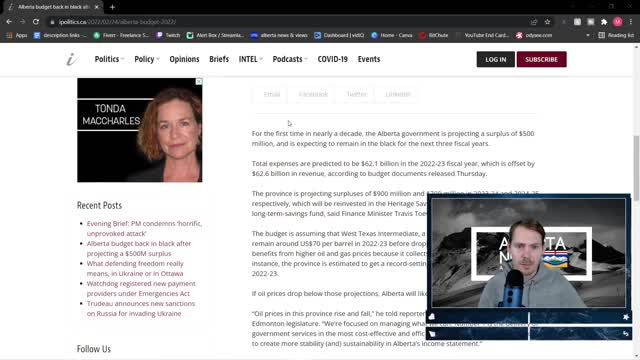Expand the Podcasts navigation menu
The width and height of the screenshot is (640, 360).
290,59
